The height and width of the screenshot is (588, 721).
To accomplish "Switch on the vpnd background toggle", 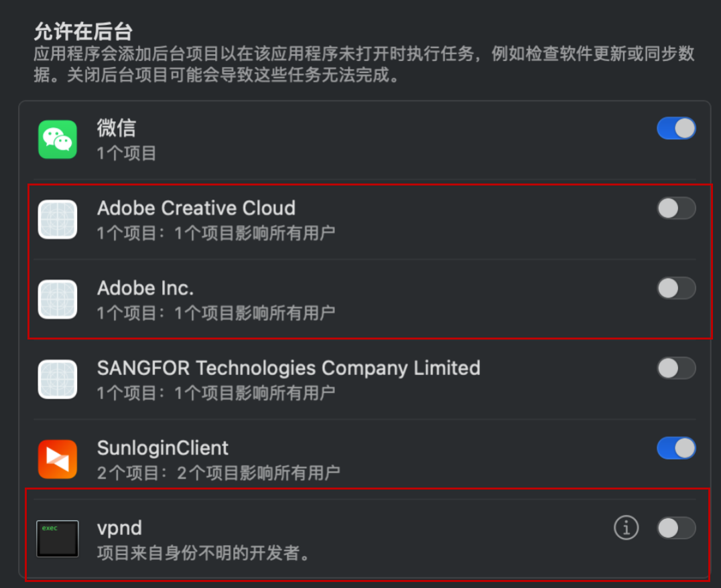I will coord(676,528).
